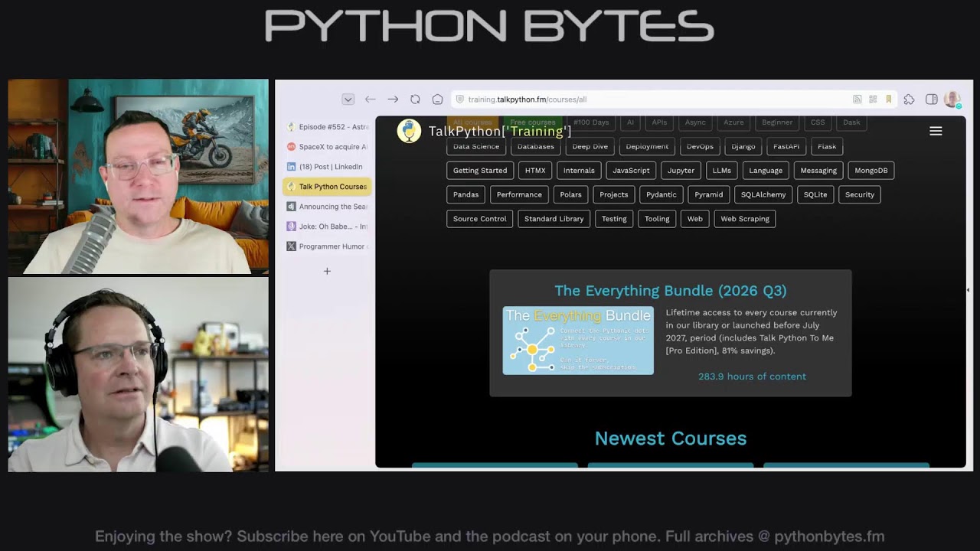
Task: Filter courses by JavaScript tag
Action: tap(631, 171)
